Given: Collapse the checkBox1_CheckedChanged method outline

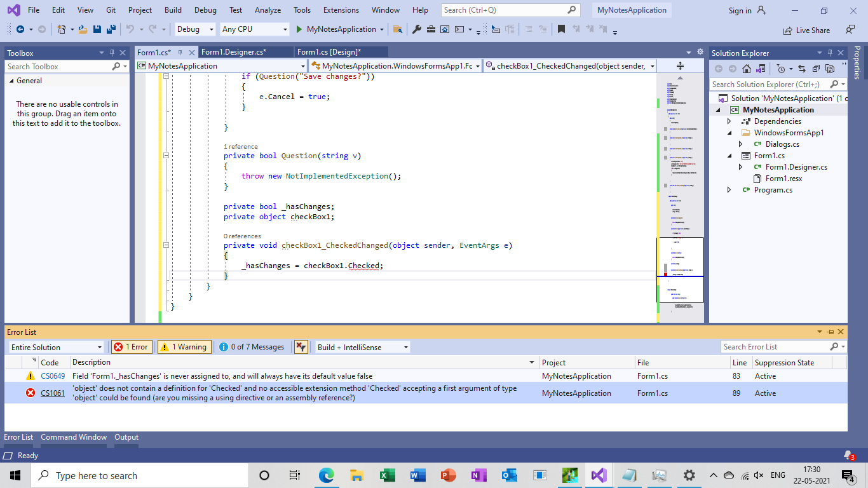Looking at the screenshot, I should pyautogui.click(x=166, y=245).
